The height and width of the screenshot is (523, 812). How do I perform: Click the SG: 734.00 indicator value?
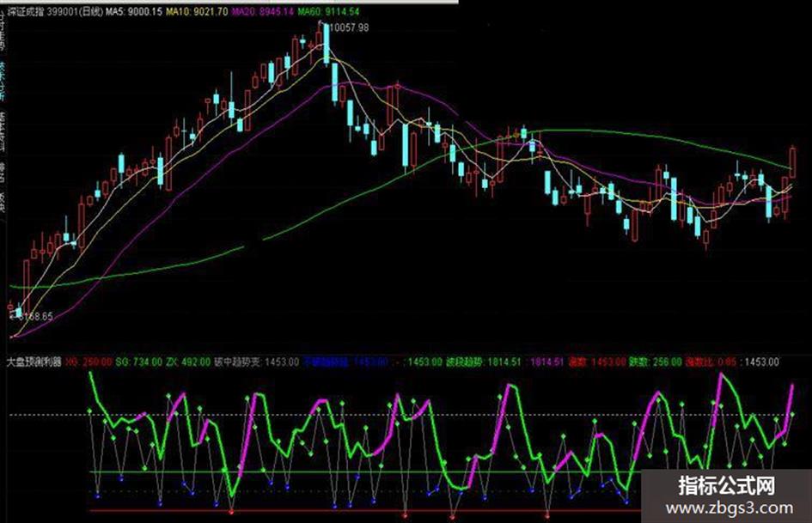click(x=138, y=362)
